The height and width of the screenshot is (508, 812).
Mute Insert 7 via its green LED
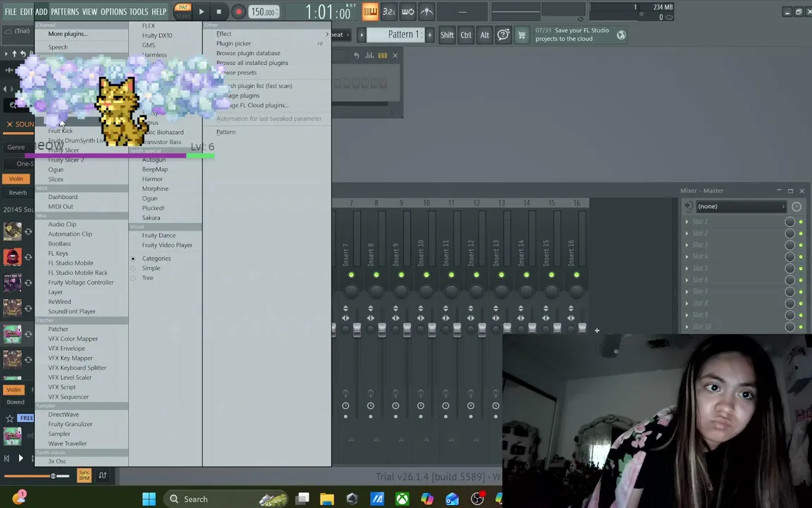tap(351, 274)
